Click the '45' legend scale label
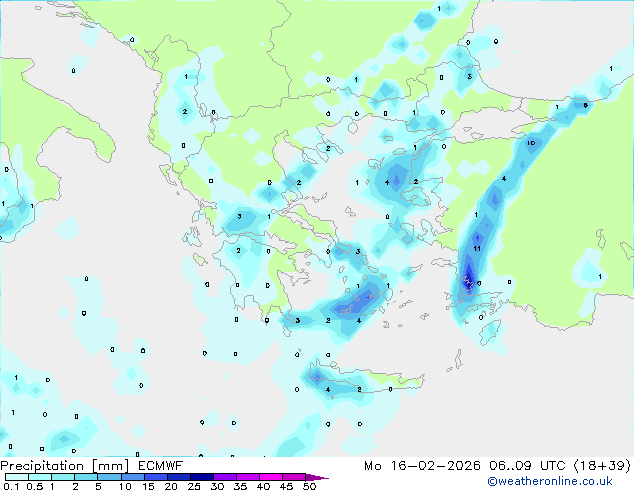 286,486
